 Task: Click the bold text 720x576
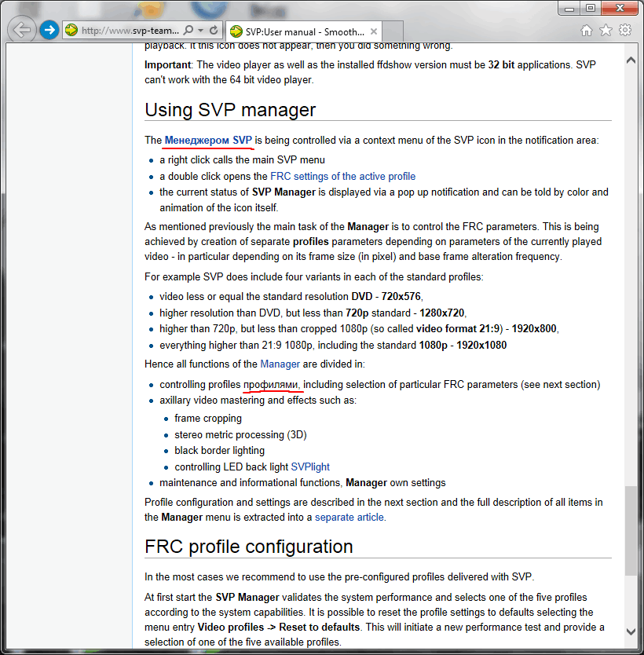401,297
